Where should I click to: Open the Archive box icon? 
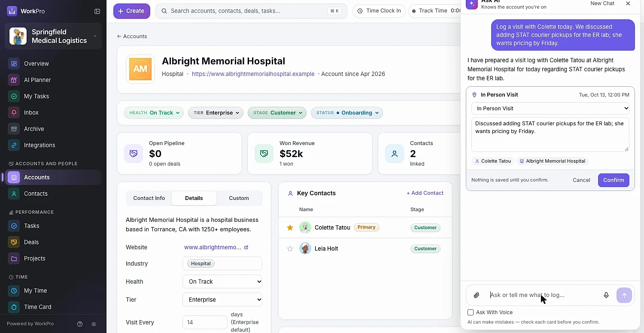[x=14, y=129]
